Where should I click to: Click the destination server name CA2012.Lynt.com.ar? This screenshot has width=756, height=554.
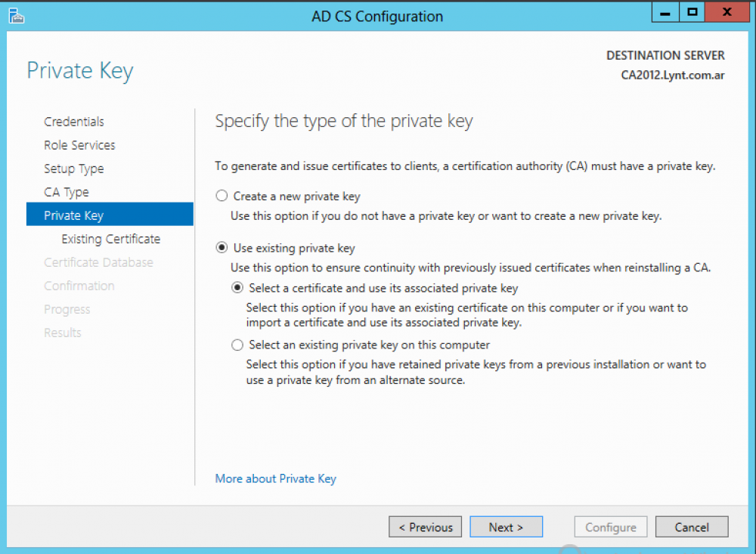(672, 75)
